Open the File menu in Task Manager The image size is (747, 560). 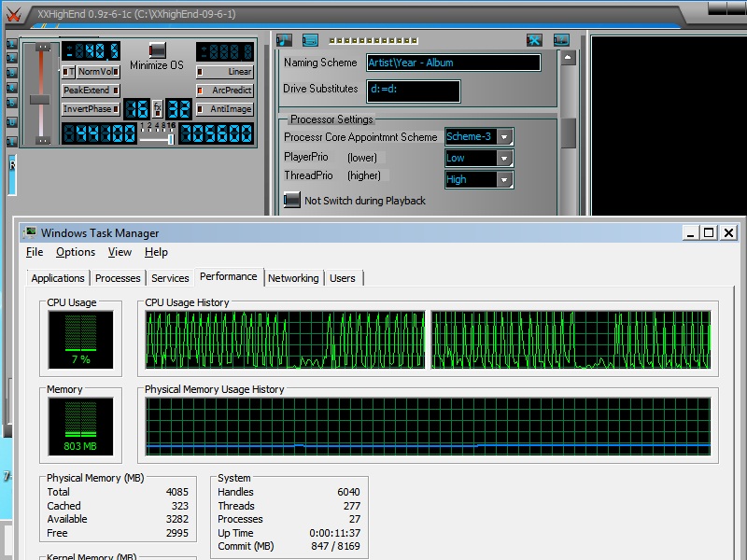click(x=35, y=252)
